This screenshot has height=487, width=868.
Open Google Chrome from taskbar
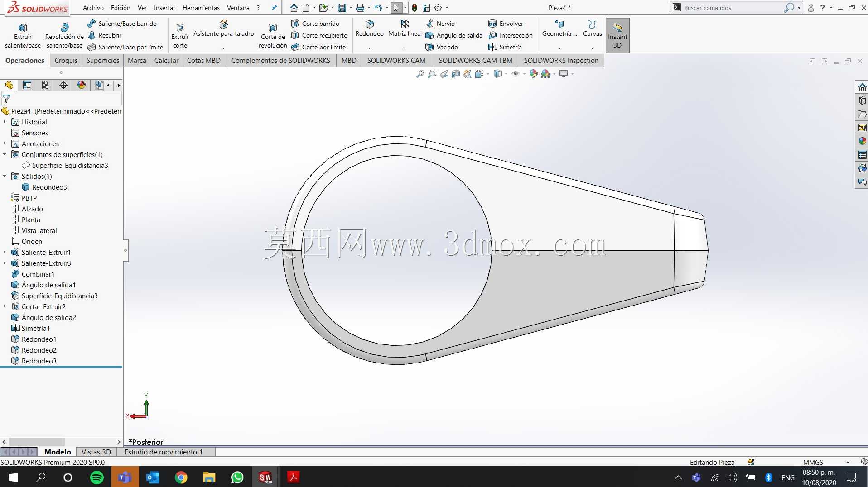(181, 477)
